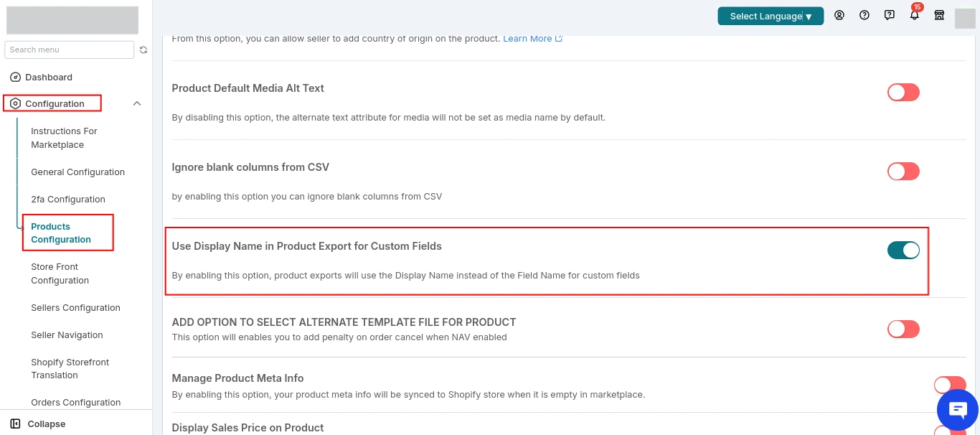This screenshot has height=435, width=980.
Task: Open the blue live chat bubble
Action: [958, 410]
